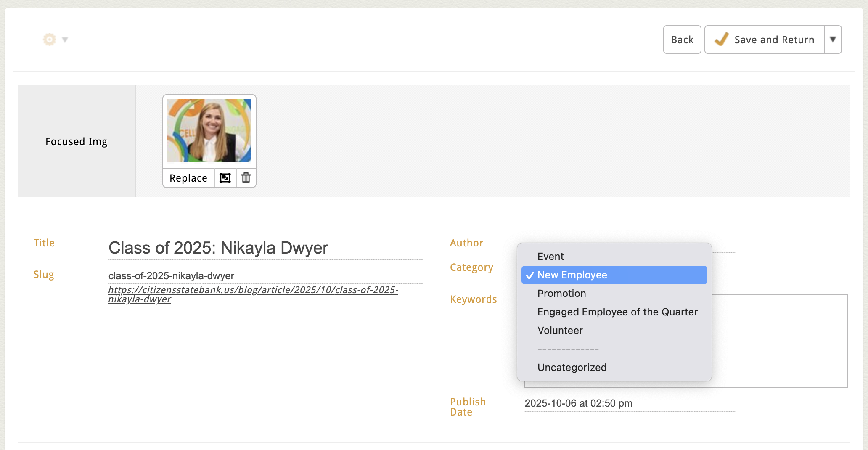Choose Promotion category option
Screen dimensions: 868x450
tap(561, 294)
